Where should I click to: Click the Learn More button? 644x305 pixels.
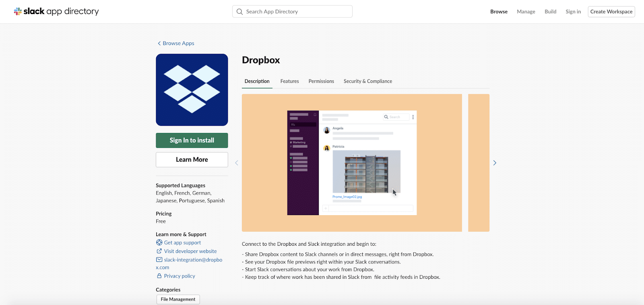pos(192,160)
